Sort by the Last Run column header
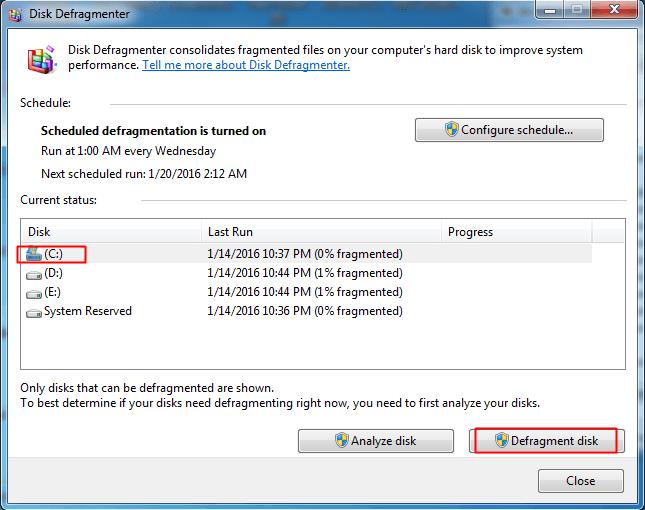This screenshot has width=645, height=510. 322,232
